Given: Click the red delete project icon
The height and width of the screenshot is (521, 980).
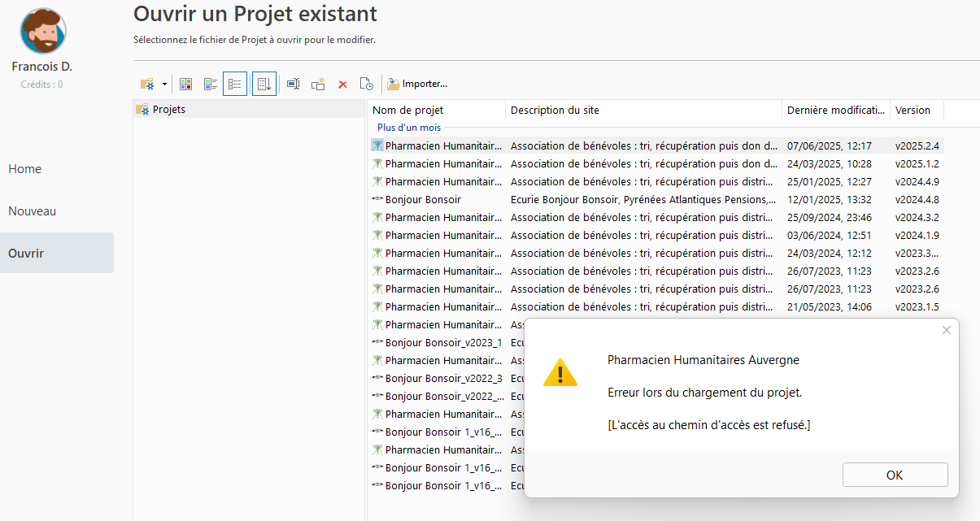Looking at the screenshot, I should [x=342, y=85].
